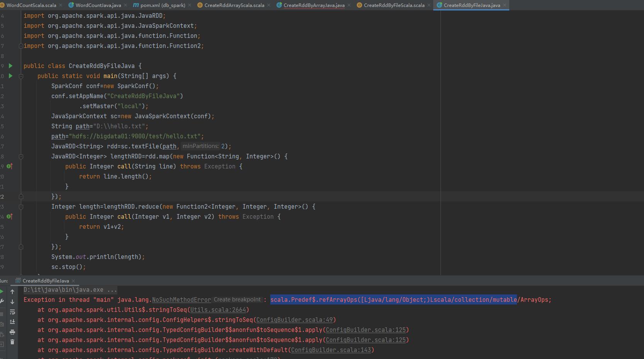Place cursor on "hdfs://bigdata01:9000/test/hello.txt" string

pos(135,136)
